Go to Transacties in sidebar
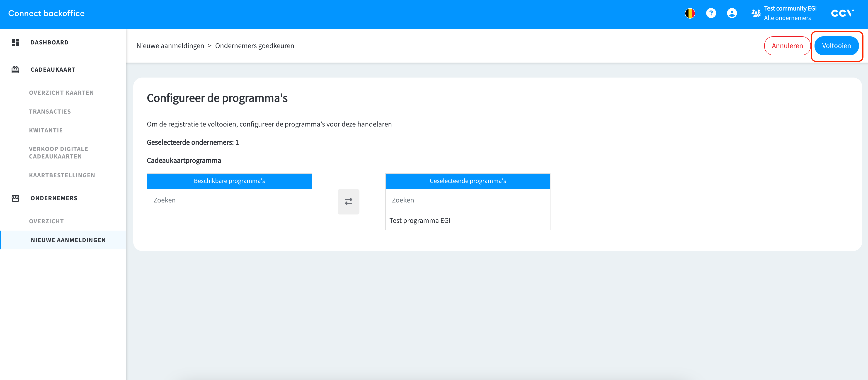The height and width of the screenshot is (380, 868). click(x=50, y=112)
